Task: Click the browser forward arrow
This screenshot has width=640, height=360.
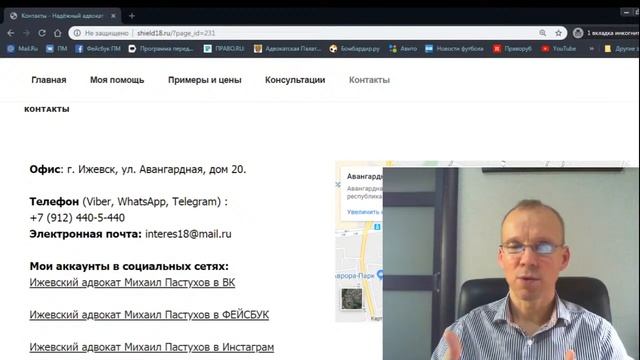Action: (x=27, y=33)
